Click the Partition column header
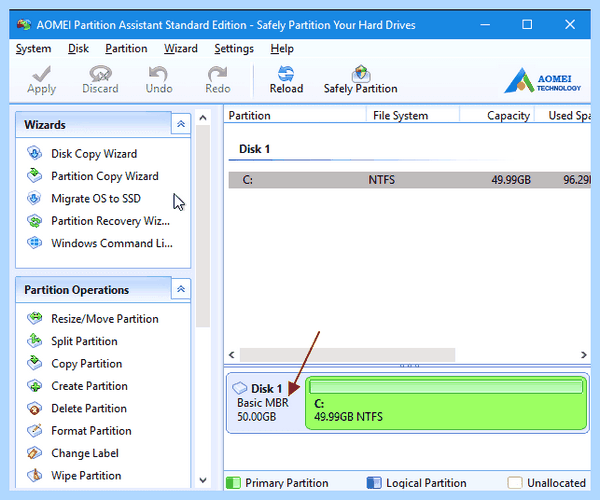The image size is (600, 500). (295, 115)
